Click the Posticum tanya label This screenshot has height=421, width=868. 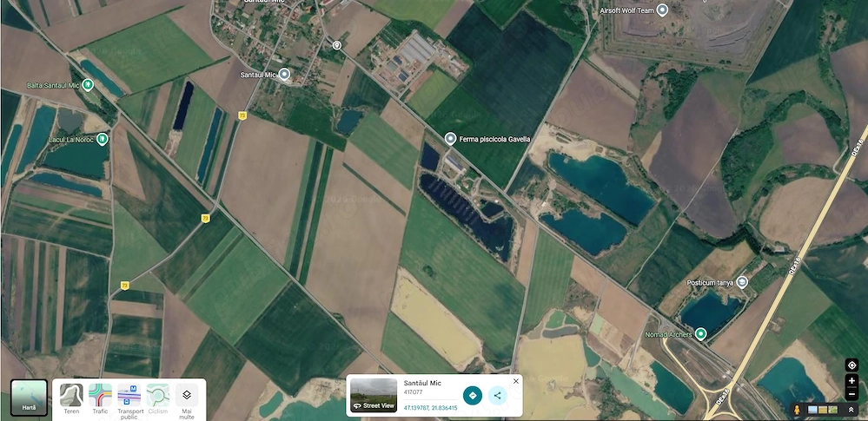tap(710, 283)
